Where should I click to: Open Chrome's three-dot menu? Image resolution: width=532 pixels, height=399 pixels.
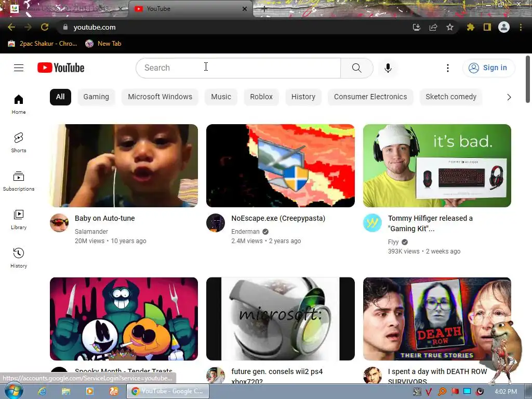tap(521, 27)
